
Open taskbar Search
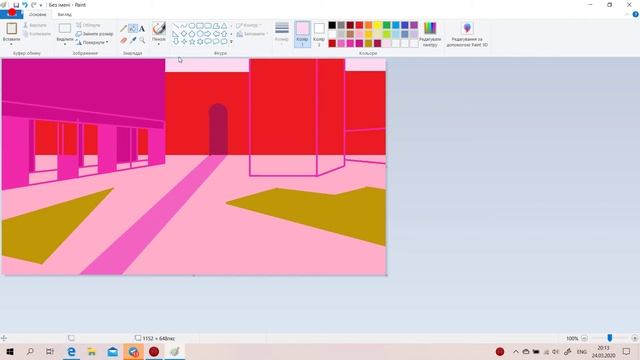click(30, 351)
